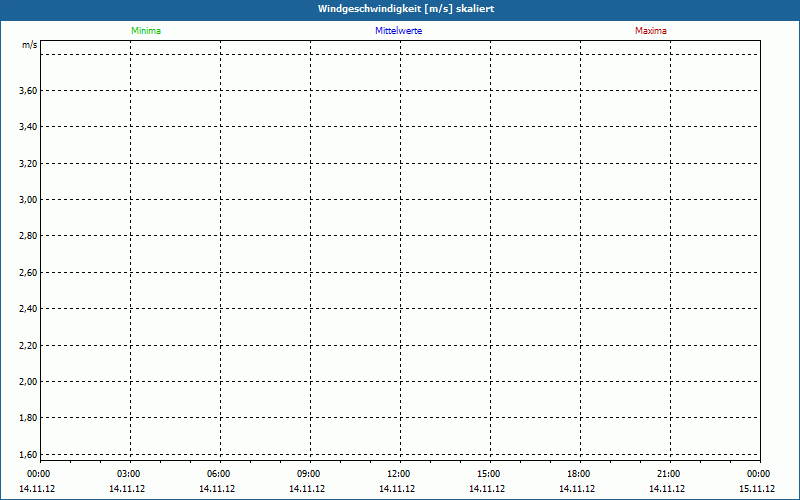
Task: Click the 21:00 time axis label
Action: point(668,474)
